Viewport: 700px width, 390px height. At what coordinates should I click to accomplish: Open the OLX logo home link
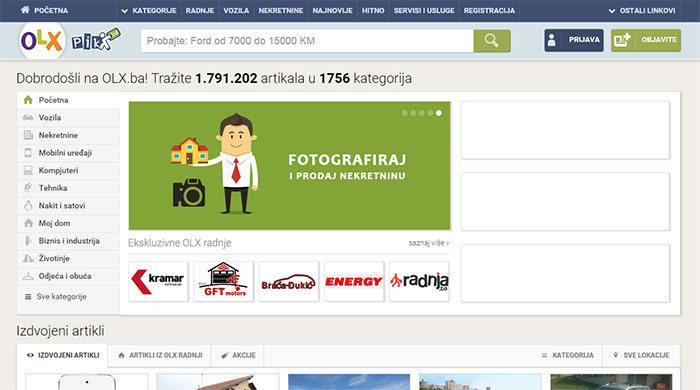tap(42, 41)
